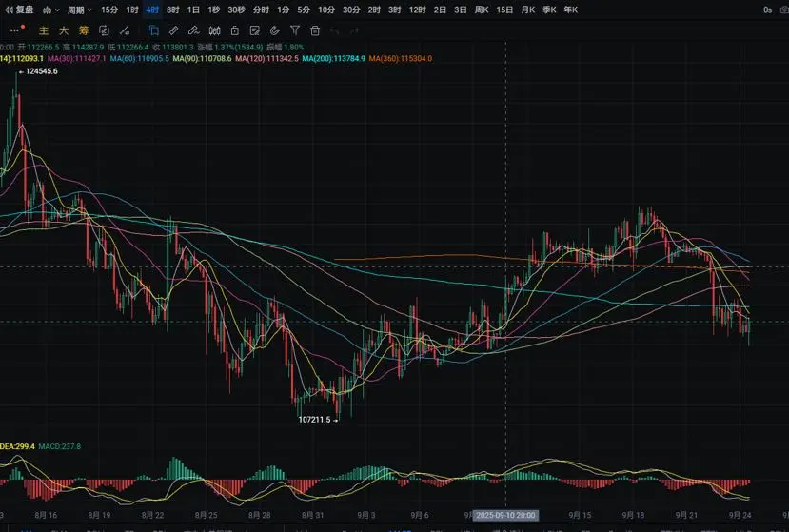Viewport: 789px width, 532px height.
Task: Choose the 1分 timeframe
Action: (284, 10)
